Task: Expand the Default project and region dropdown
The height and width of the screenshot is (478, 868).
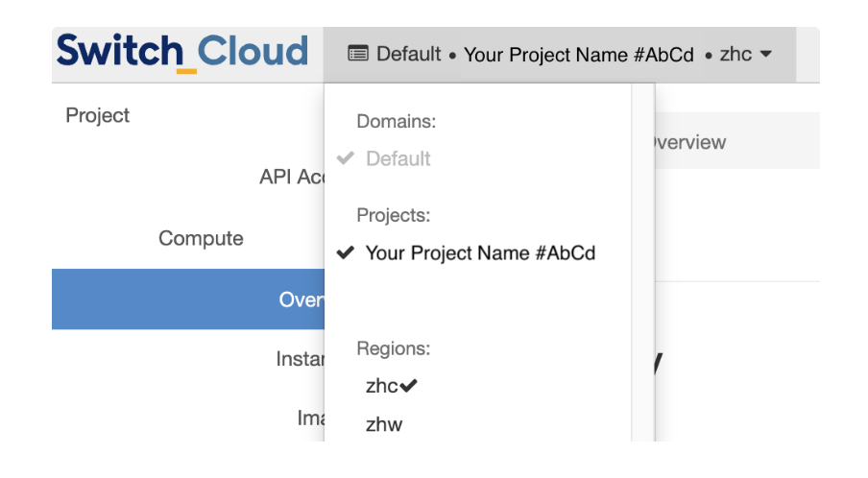Action: 560,54
